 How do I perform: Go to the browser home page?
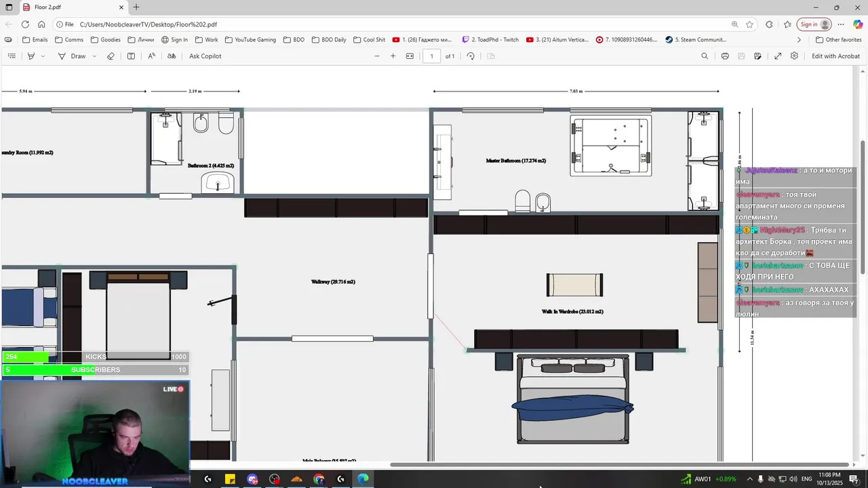[x=41, y=24]
